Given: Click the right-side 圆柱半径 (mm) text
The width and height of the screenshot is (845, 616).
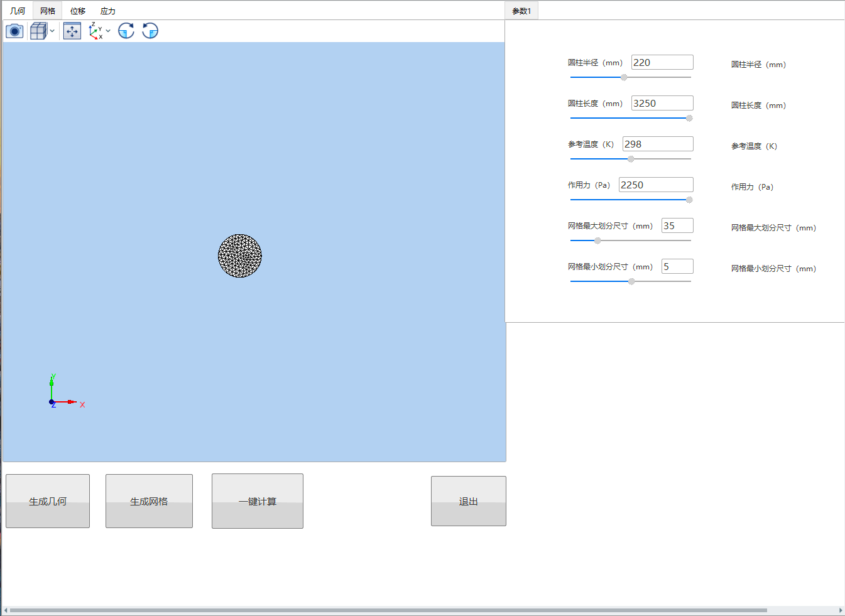Looking at the screenshot, I should click(x=758, y=65).
